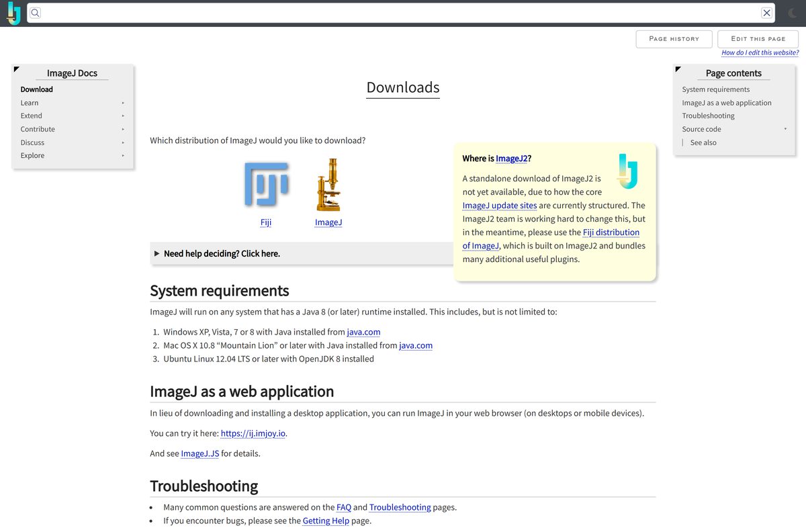Click the ImageJ logo in top-left corner
Viewport: 806px width, 532px height.
point(13,13)
